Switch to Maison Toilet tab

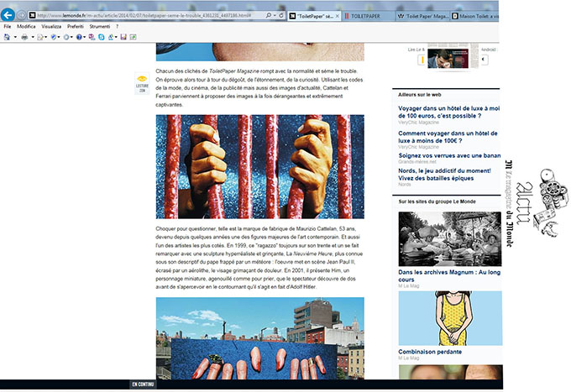[475, 16]
